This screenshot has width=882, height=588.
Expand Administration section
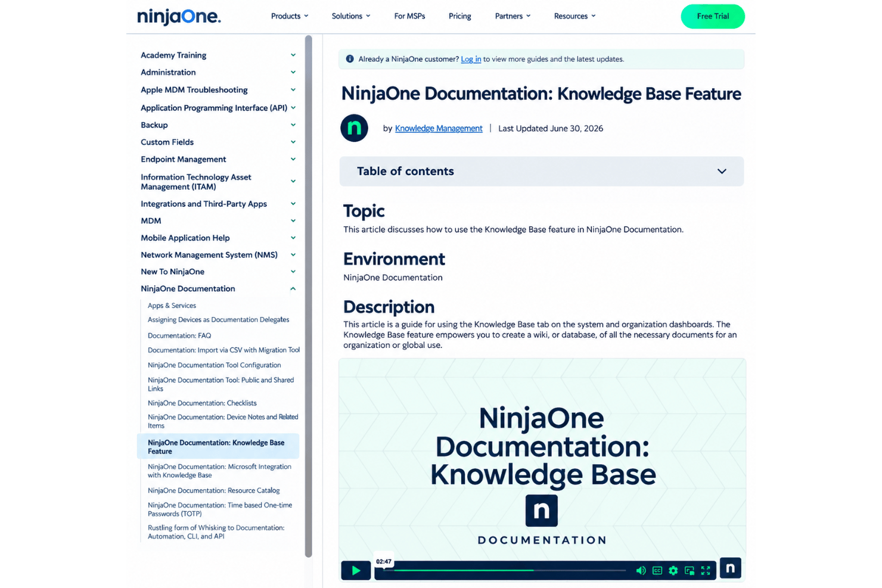(218, 72)
